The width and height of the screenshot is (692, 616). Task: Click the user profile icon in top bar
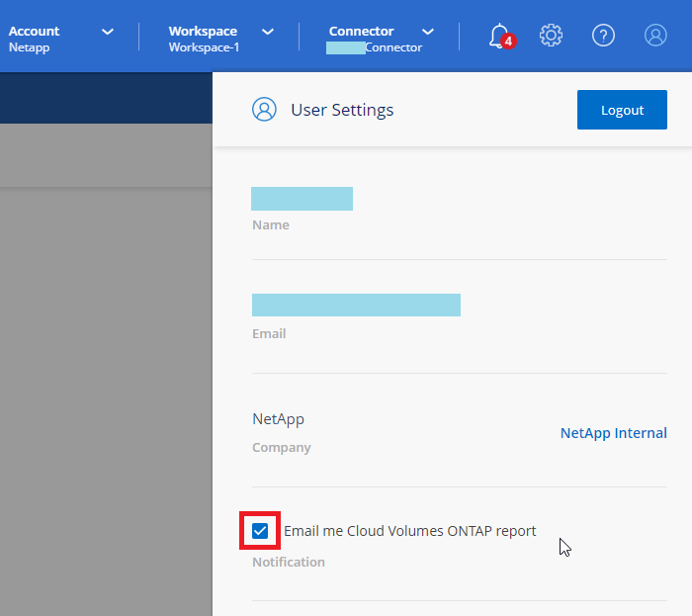[x=655, y=36]
